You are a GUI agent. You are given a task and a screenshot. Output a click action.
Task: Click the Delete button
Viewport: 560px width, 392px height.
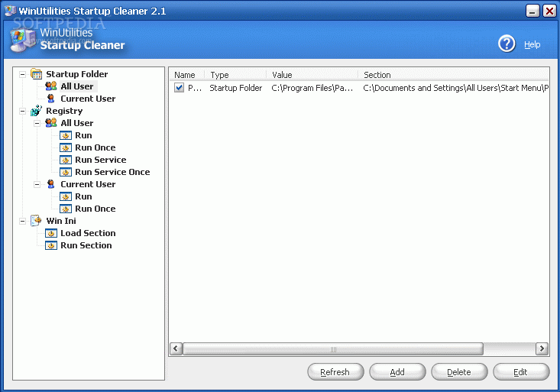[459, 372]
